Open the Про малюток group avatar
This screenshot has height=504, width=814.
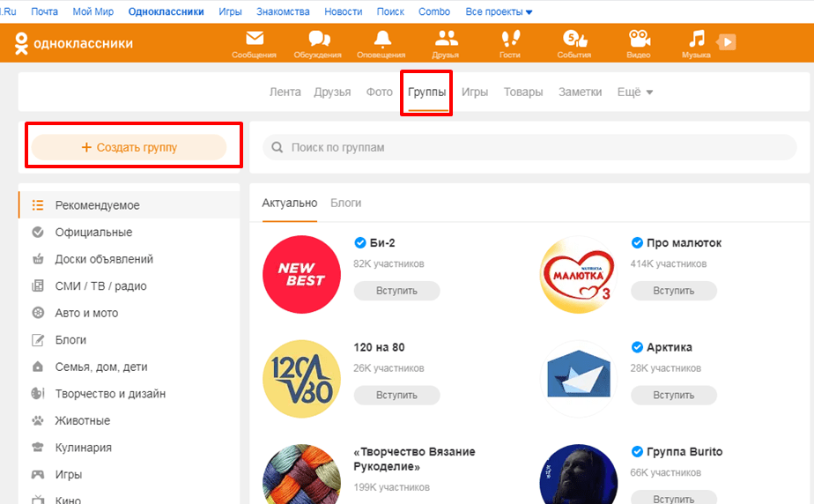pos(578,275)
